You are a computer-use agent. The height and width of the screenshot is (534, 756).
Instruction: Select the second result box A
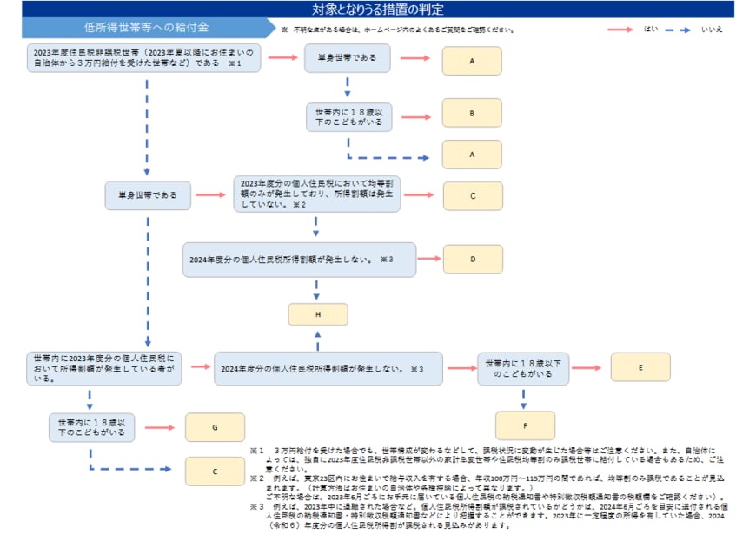472,155
